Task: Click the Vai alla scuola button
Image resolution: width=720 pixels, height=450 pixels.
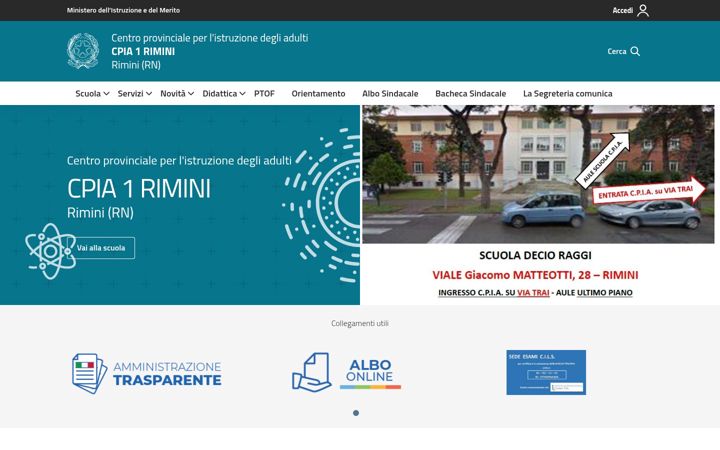Action: 101,248
